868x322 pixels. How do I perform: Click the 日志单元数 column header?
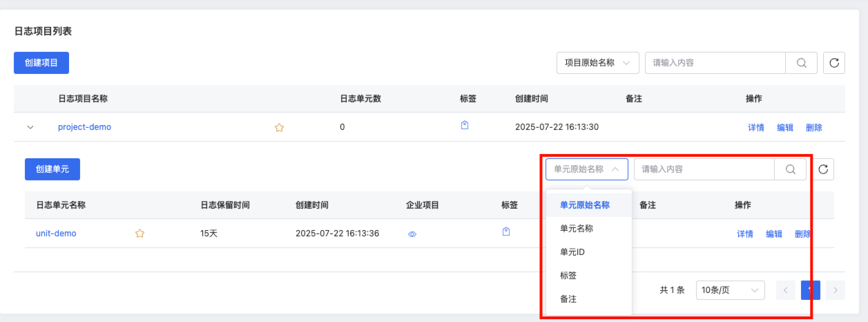(360, 99)
